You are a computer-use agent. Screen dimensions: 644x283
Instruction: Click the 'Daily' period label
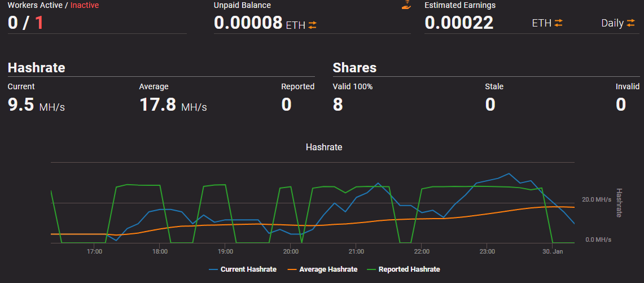click(612, 24)
